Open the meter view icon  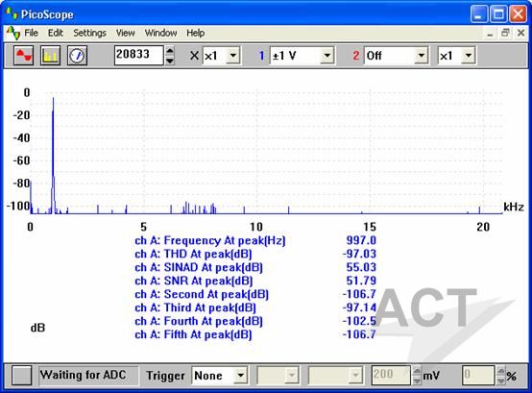click(77, 56)
